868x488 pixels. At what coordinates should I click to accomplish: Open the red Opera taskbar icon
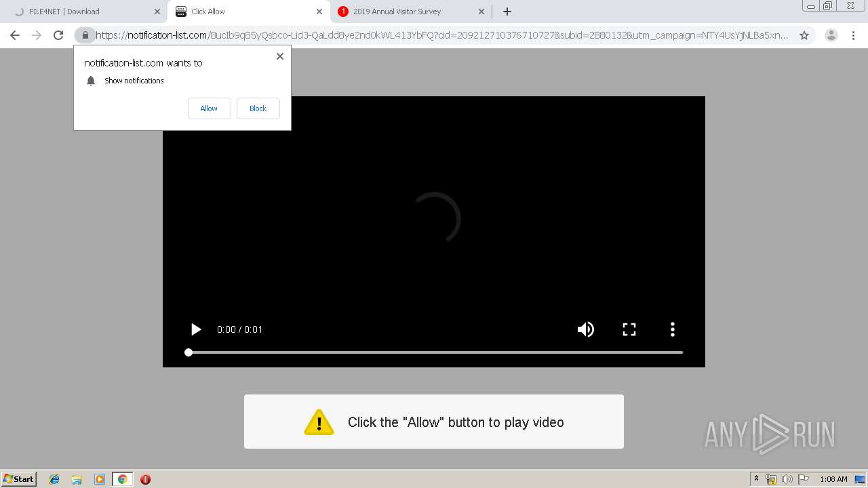pos(145,479)
